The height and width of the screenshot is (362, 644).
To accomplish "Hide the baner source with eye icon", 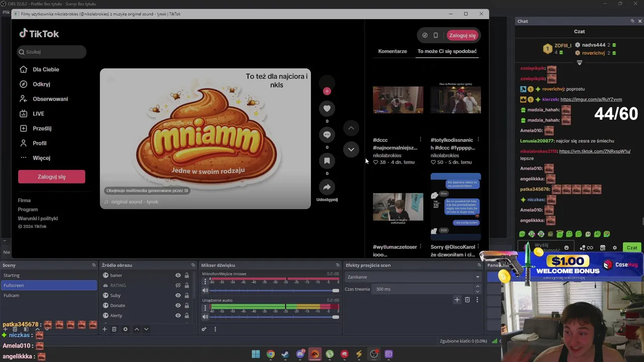I will (178, 276).
